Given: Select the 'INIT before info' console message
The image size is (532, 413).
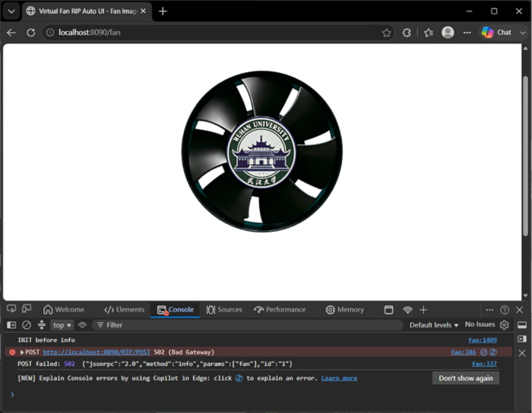Looking at the screenshot, I should click(x=46, y=340).
